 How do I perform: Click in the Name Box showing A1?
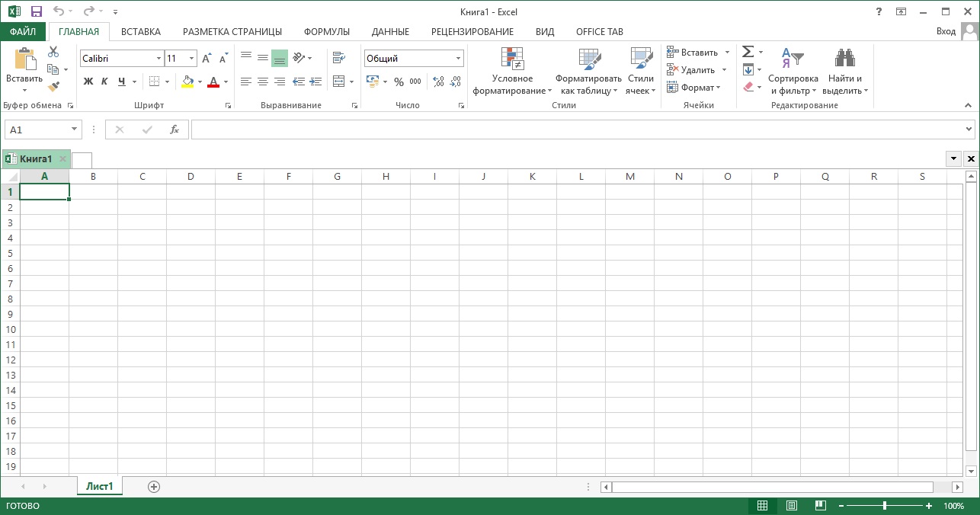37,130
